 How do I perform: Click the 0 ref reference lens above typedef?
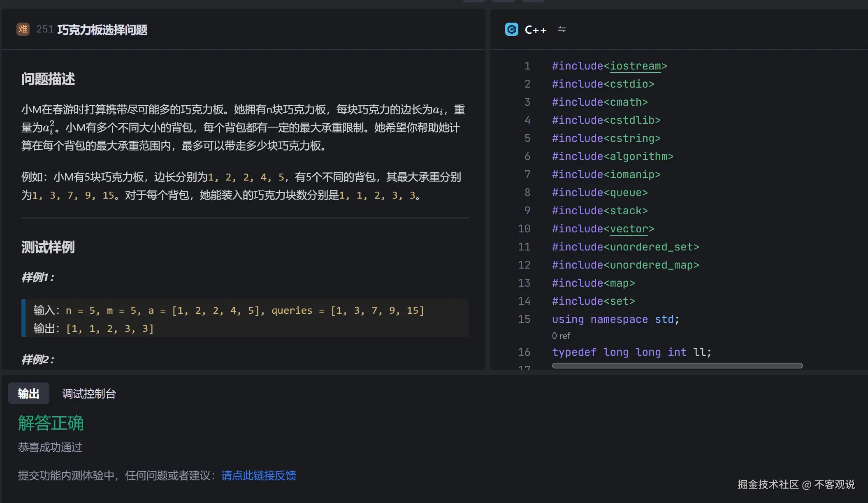coord(560,335)
